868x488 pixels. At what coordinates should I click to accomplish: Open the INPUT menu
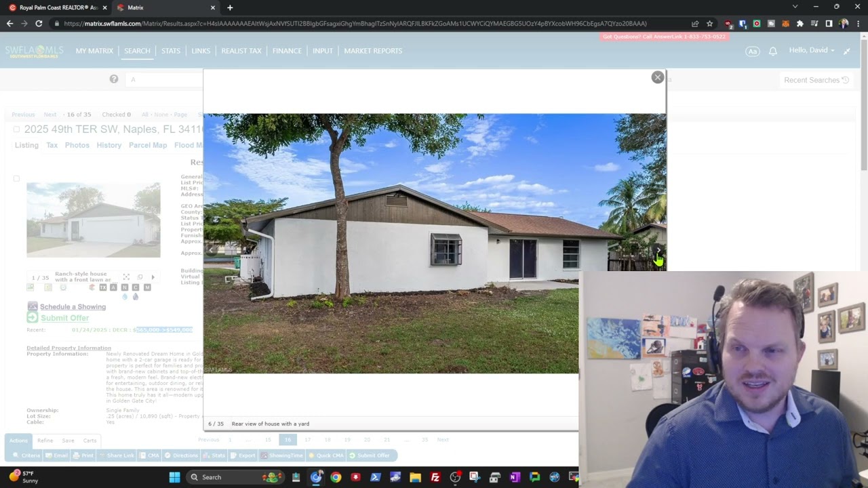coord(323,51)
